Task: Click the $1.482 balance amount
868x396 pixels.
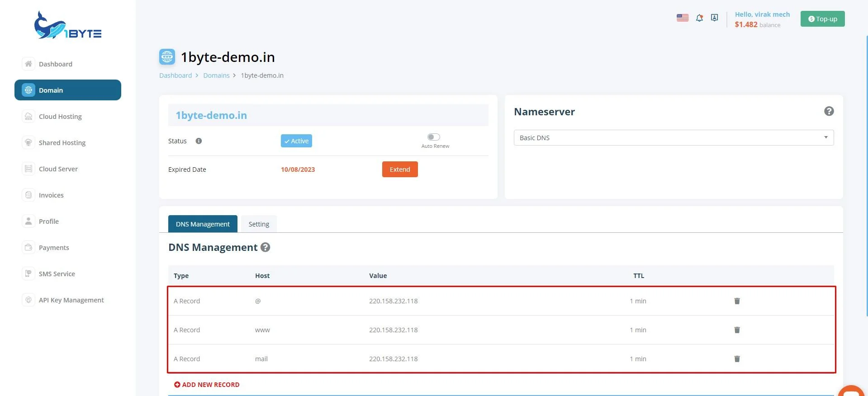Action: click(746, 24)
